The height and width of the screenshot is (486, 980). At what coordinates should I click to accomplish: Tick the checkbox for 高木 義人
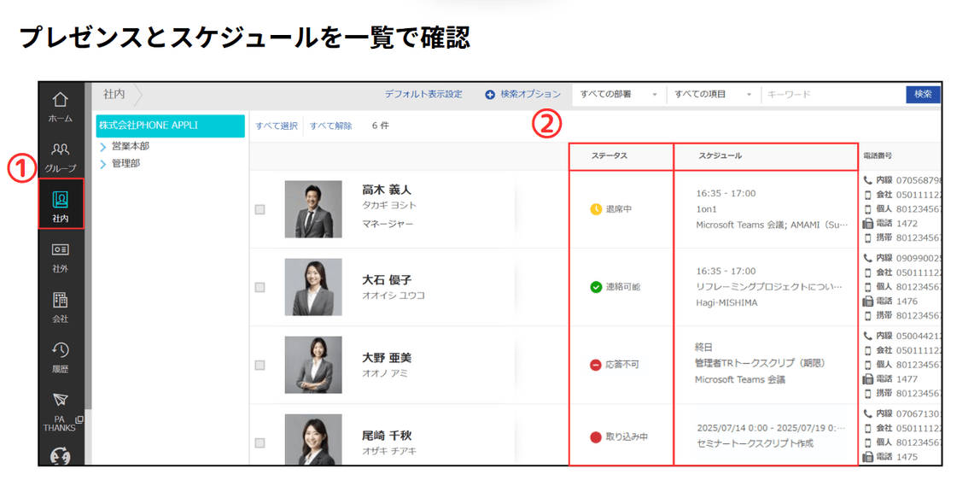(x=260, y=209)
